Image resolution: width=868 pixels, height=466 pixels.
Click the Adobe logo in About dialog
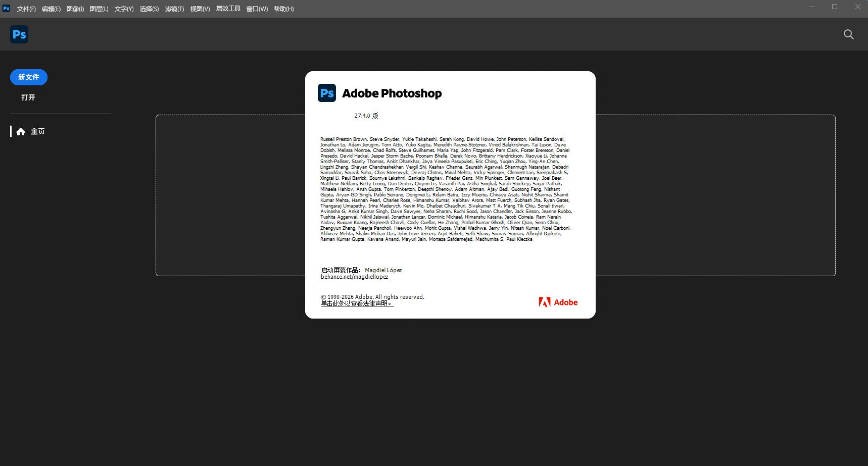tap(558, 302)
